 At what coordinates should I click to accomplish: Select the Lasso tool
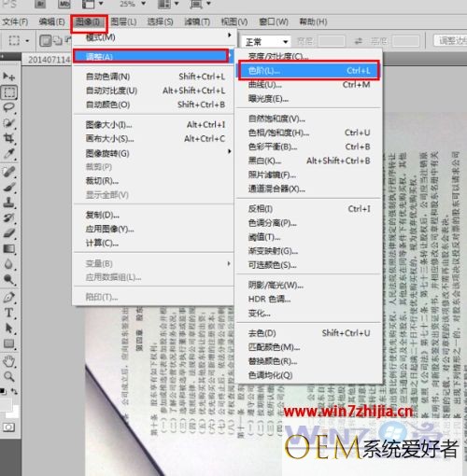click(9, 107)
